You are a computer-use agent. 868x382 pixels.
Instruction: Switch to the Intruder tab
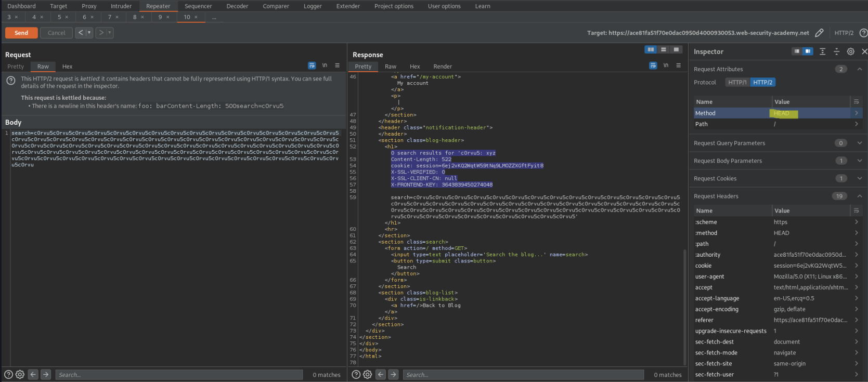[121, 6]
